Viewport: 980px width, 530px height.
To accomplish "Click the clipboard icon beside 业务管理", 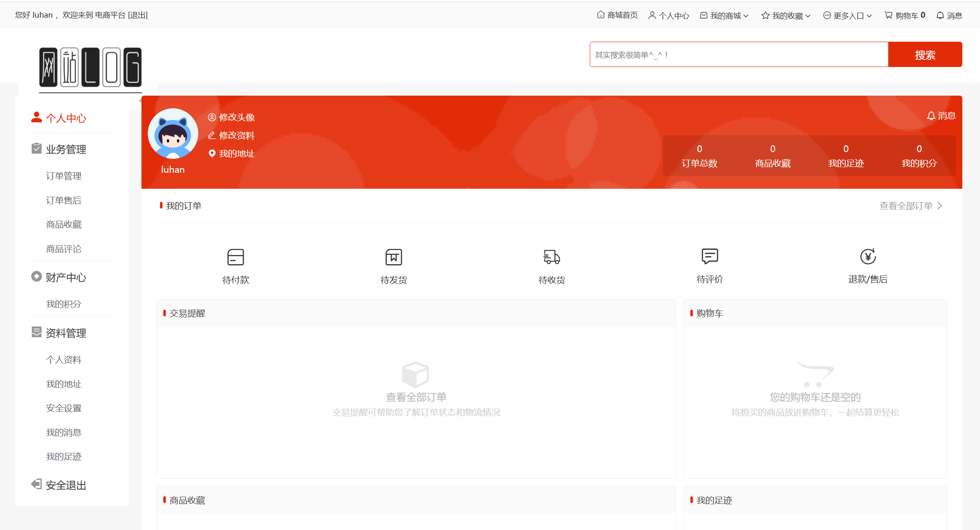I will point(37,148).
